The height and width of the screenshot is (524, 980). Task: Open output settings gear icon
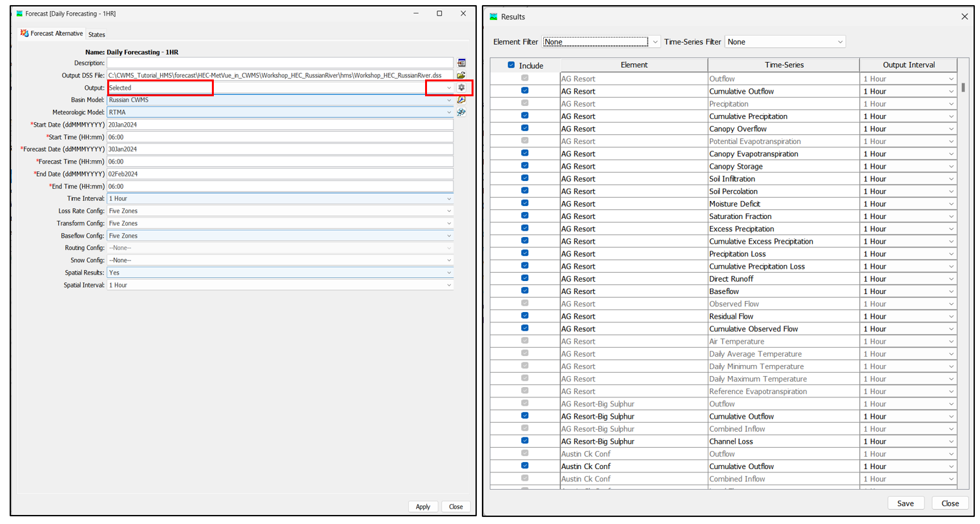tap(461, 88)
